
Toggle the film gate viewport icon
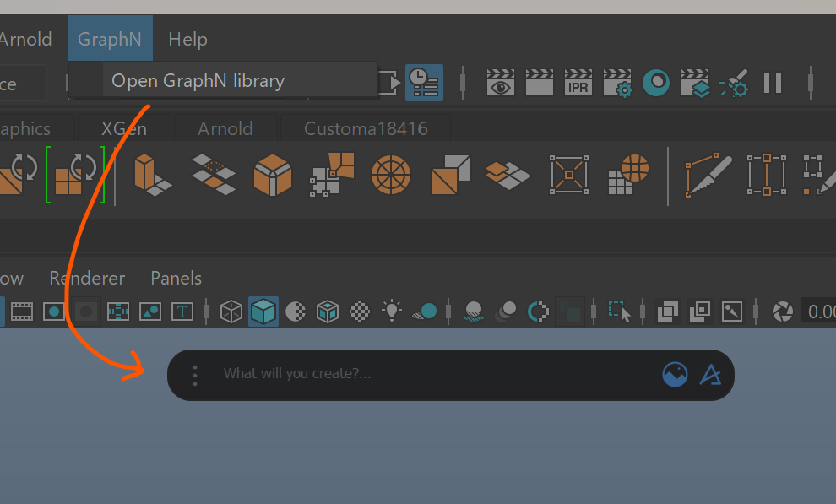coord(22,312)
